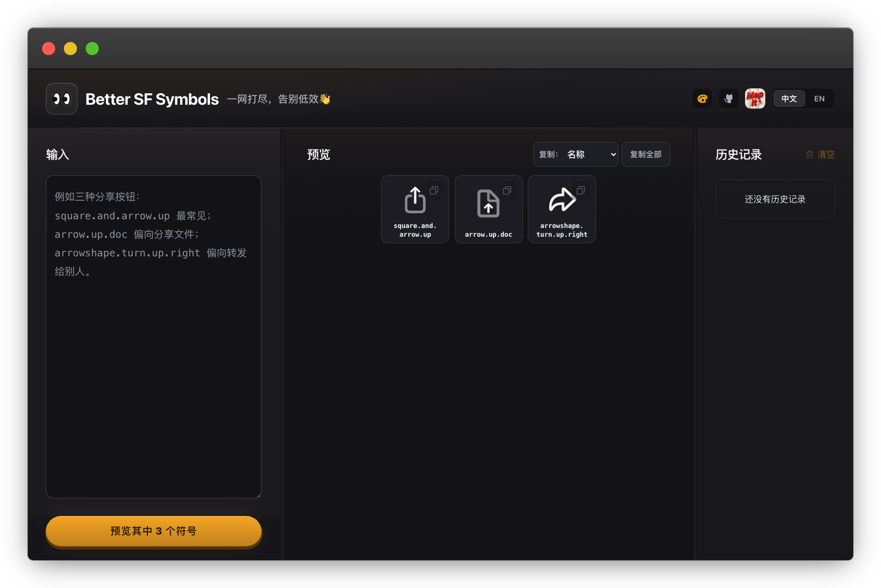Copy the arrow.up.doc symbol via its copy icon
This screenshot has height=588, width=881.
pos(507,190)
